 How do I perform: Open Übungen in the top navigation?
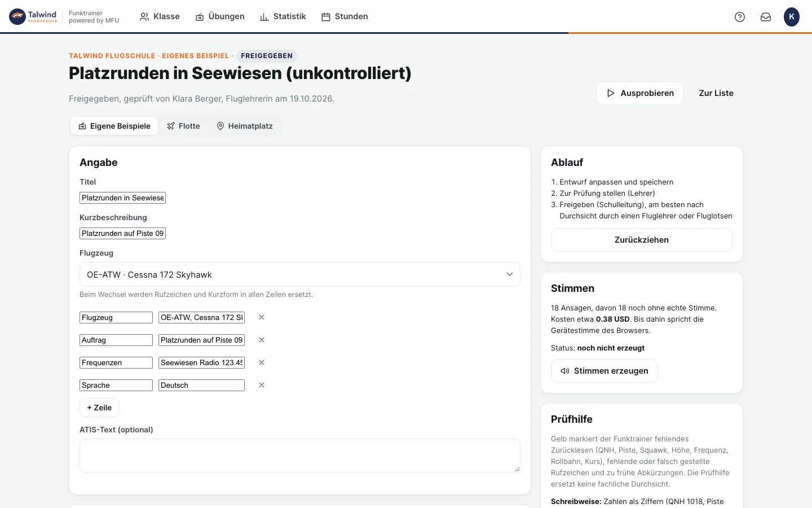pyautogui.click(x=220, y=17)
